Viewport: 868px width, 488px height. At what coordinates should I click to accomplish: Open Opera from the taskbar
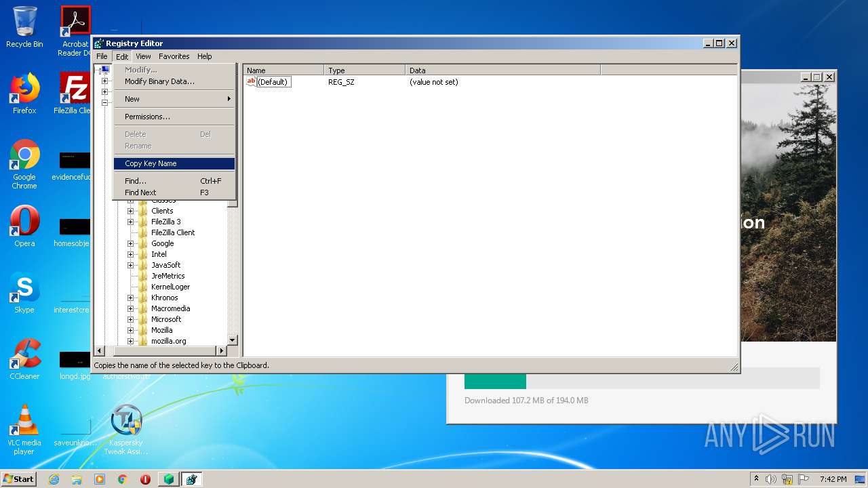click(145, 479)
